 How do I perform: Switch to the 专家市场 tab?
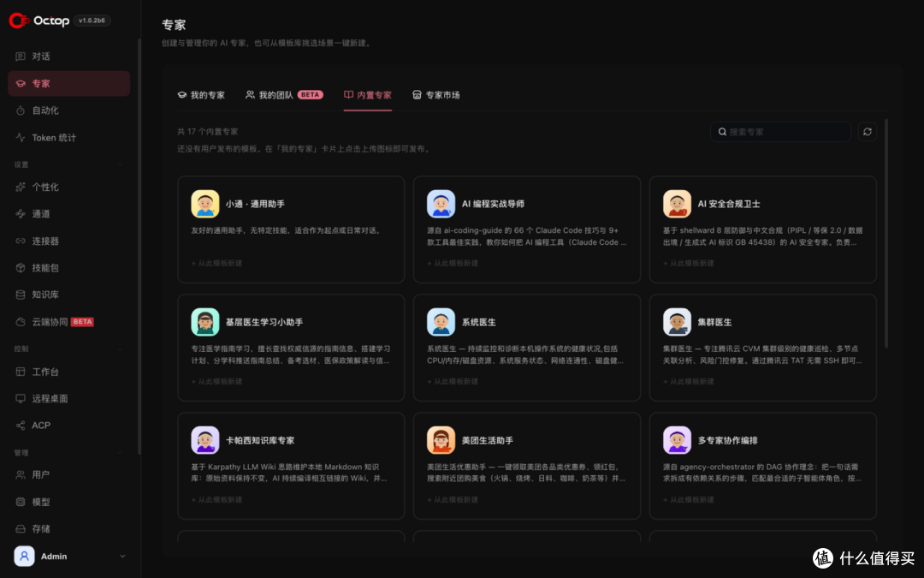(436, 95)
